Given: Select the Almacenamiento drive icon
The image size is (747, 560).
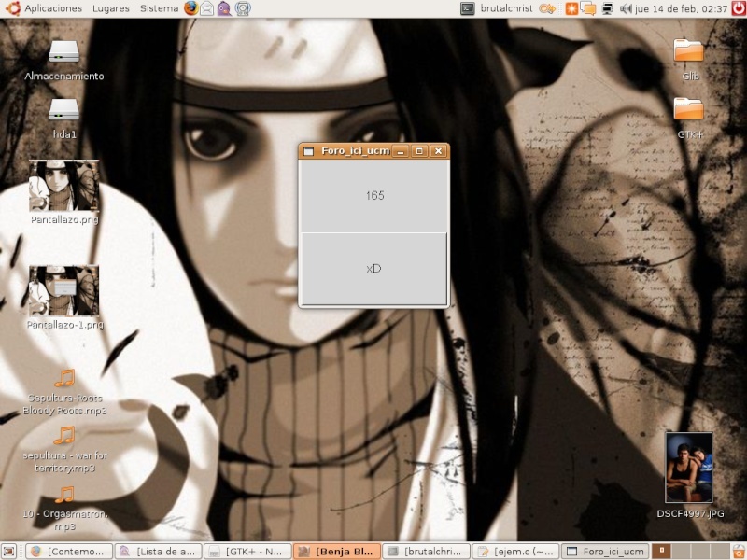Looking at the screenshot, I should pos(64,51).
